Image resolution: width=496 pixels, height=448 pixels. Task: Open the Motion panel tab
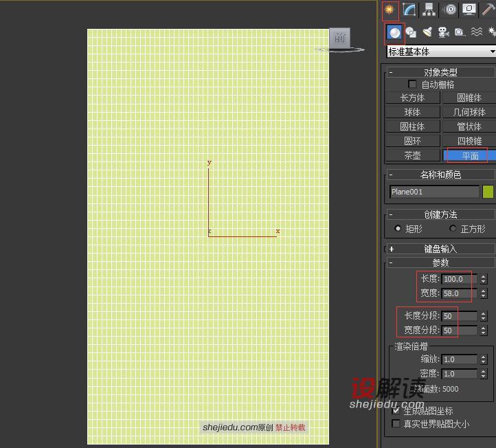(x=451, y=10)
